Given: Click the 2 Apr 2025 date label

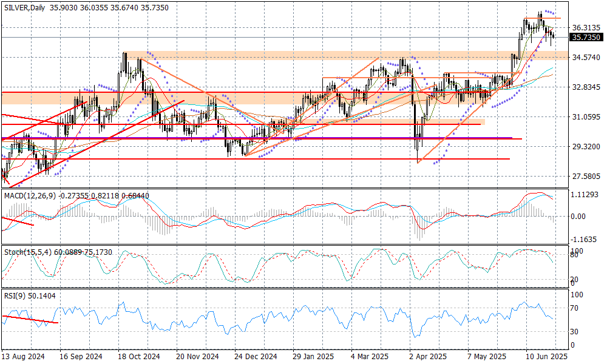Looking at the screenshot, I should pos(427,357).
